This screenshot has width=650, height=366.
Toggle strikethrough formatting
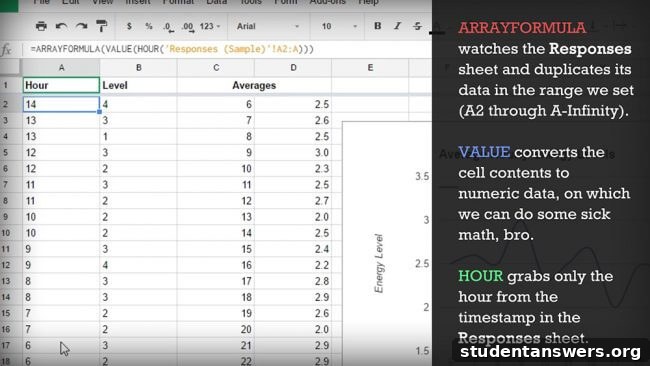point(417,26)
